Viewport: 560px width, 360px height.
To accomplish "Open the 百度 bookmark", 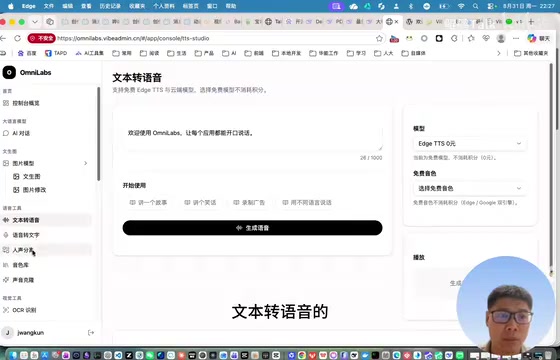I will [x=27, y=53].
